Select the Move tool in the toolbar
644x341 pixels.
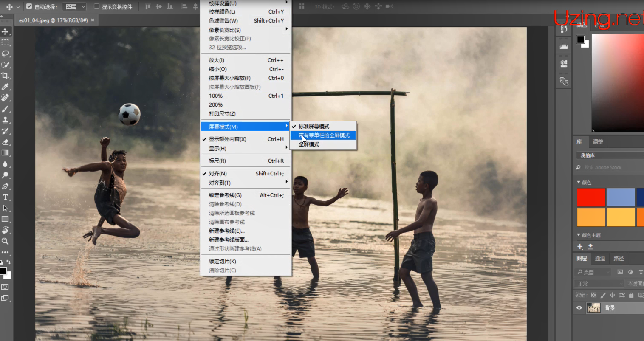point(6,31)
